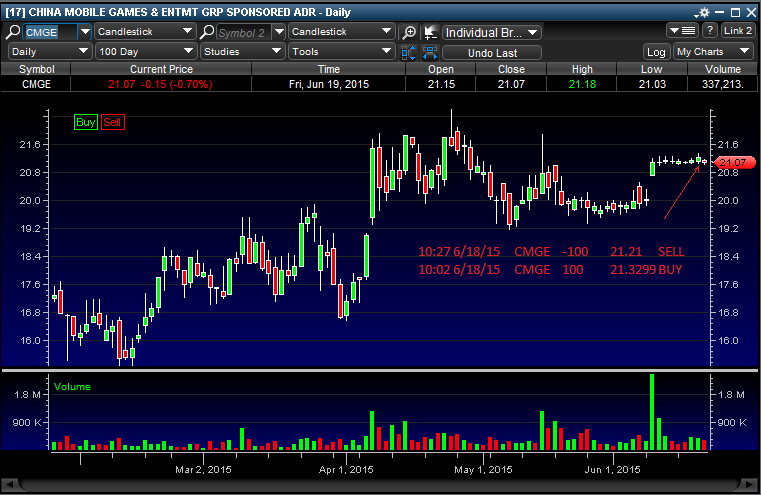Activate the zoom-in magnifier tool
Screen dimensions: 761x495
(409, 33)
